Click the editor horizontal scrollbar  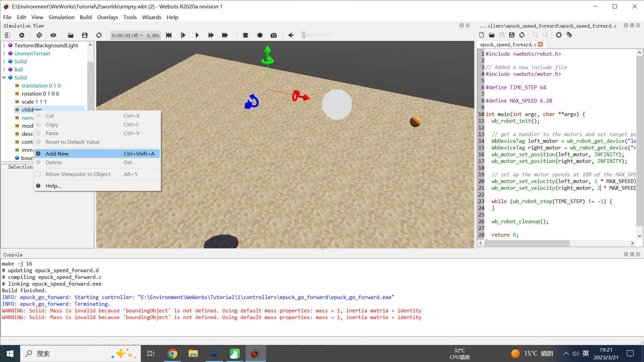[527, 243]
